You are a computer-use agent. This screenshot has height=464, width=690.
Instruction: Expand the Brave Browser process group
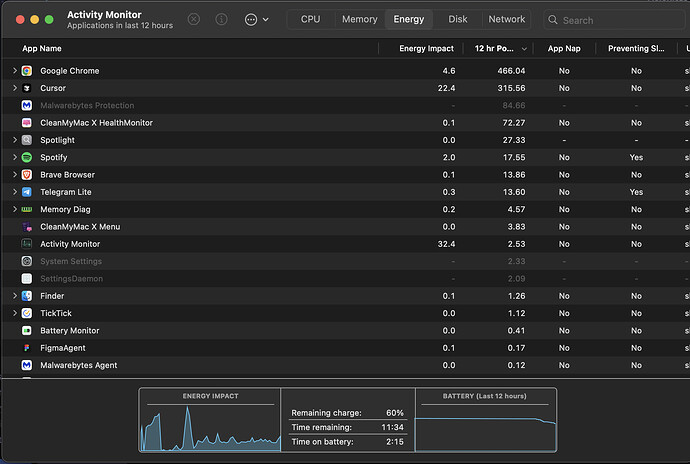coord(15,175)
